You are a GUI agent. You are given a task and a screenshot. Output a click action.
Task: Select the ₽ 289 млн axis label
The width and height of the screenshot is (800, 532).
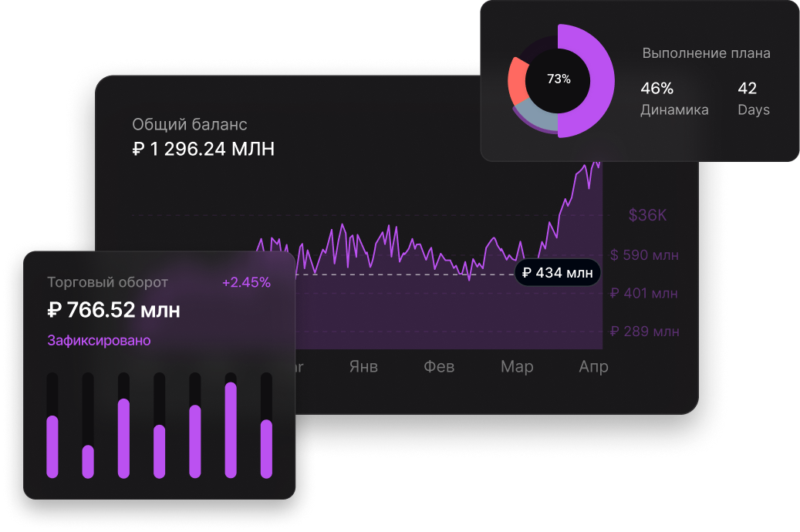(643, 332)
